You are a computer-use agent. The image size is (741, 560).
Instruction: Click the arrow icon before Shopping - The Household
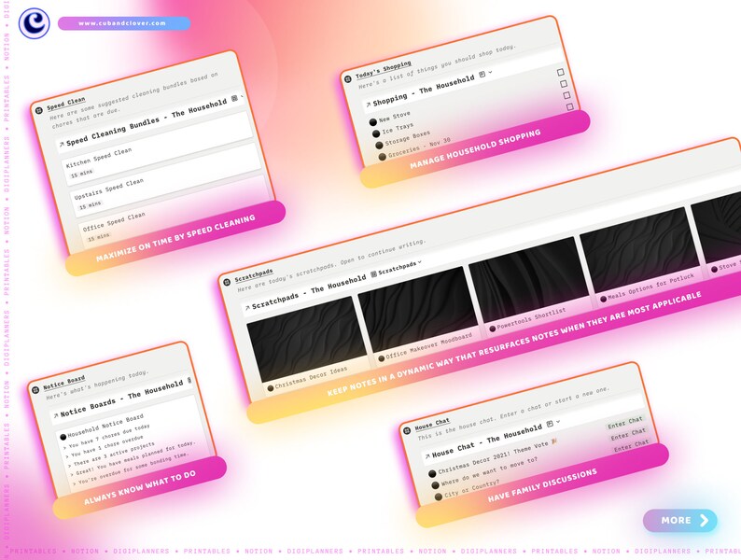pyautogui.click(x=368, y=105)
